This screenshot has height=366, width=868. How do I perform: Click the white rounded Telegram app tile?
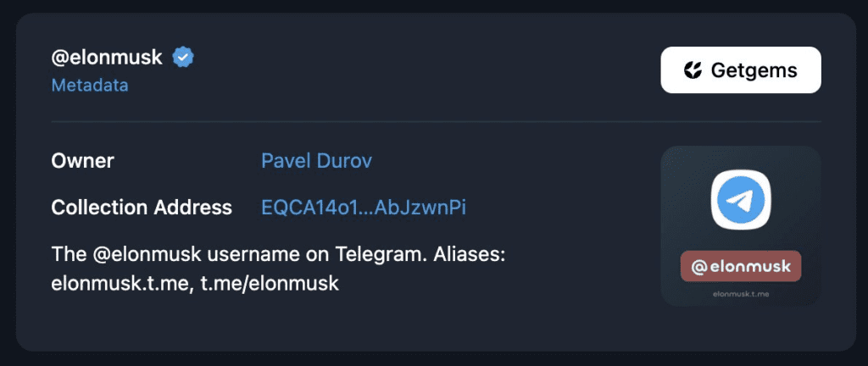(x=741, y=200)
